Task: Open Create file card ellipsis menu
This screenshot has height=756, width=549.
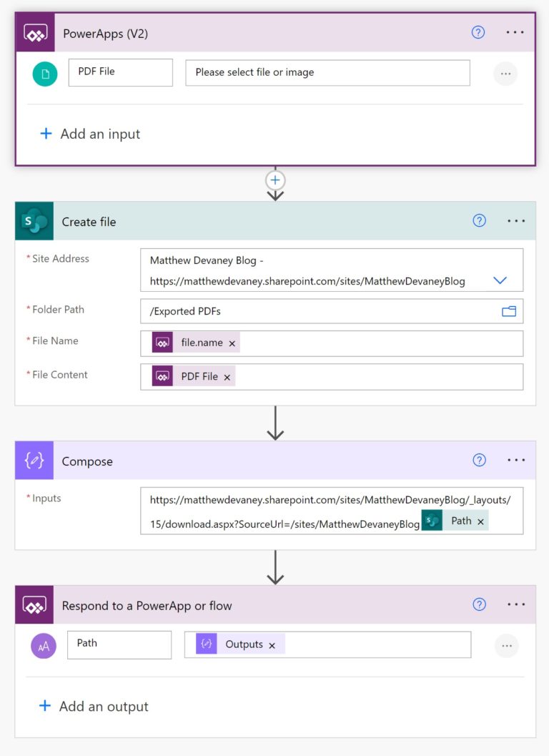Action: tap(516, 221)
